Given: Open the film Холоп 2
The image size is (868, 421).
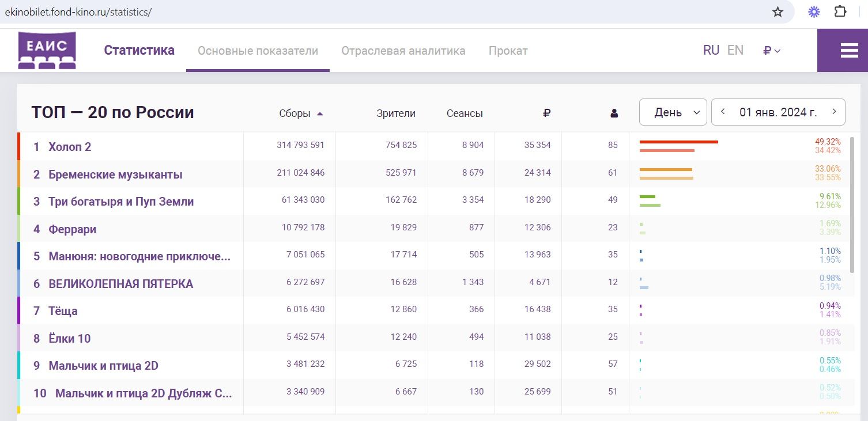Looking at the screenshot, I should pos(70,147).
